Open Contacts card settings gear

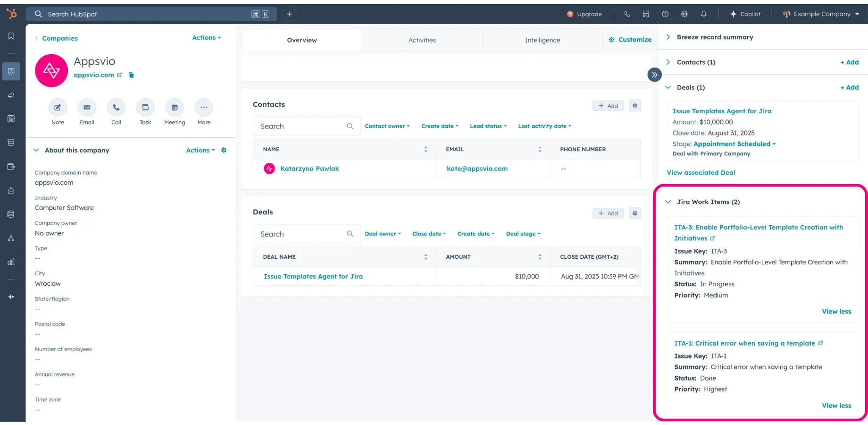(x=635, y=106)
